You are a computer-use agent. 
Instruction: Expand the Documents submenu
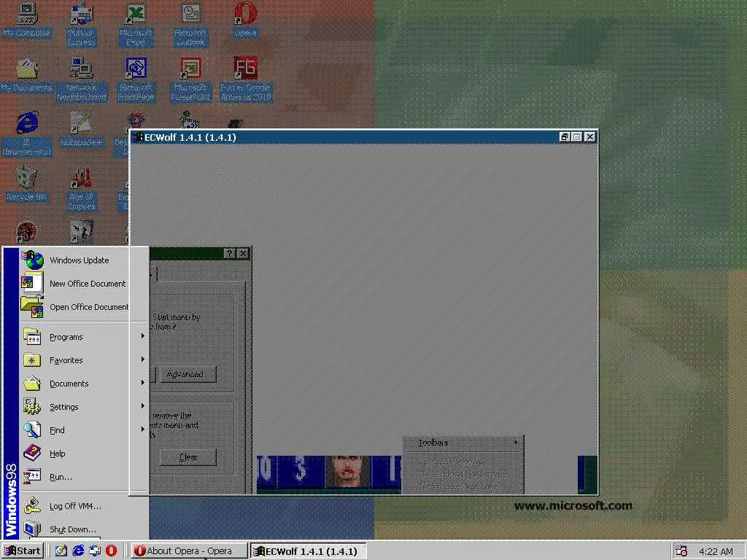(85, 384)
